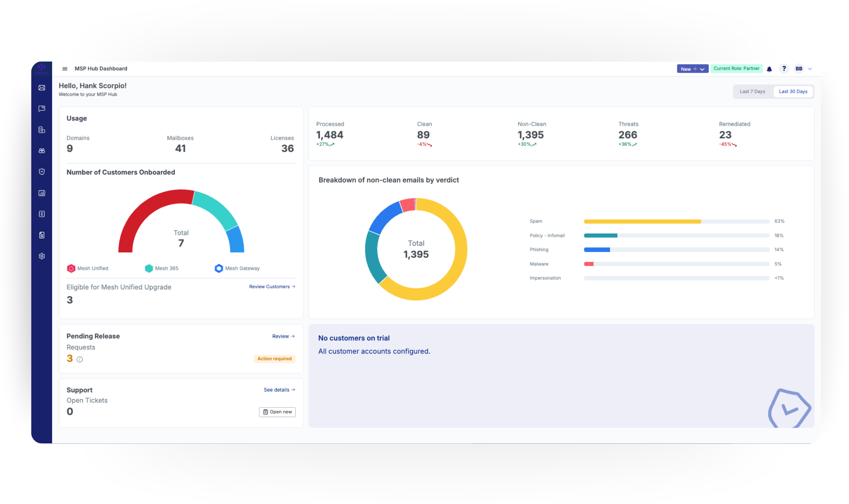The image size is (849, 504).
Task: Click the dollar billing sidebar icon
Action: click(42, 214)
